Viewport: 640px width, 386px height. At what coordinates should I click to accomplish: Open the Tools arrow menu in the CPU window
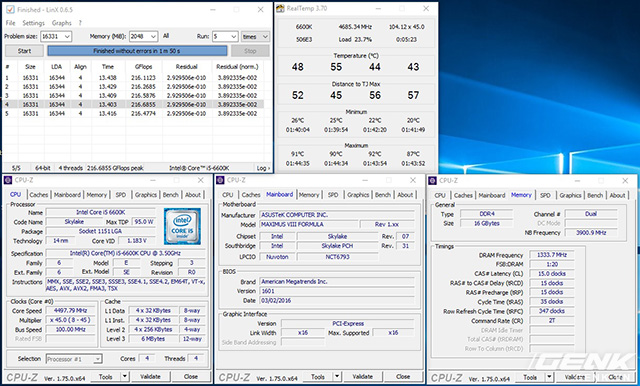[125, 377]
